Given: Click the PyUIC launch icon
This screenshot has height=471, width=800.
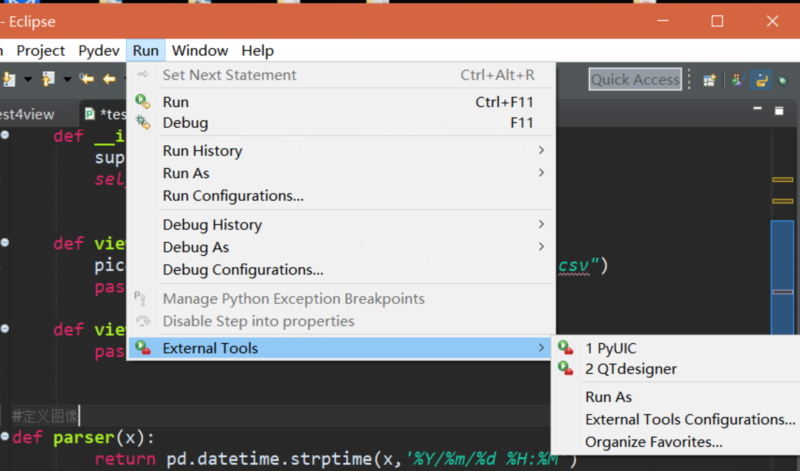Looking at the screenshot, I should coord(565,347).
